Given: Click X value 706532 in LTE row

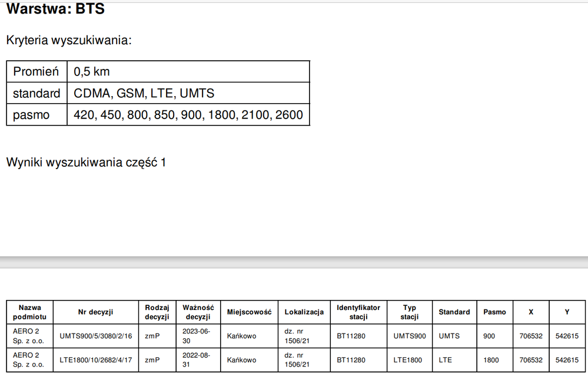Looking at the screenshot, I should (x=531, y=360).
